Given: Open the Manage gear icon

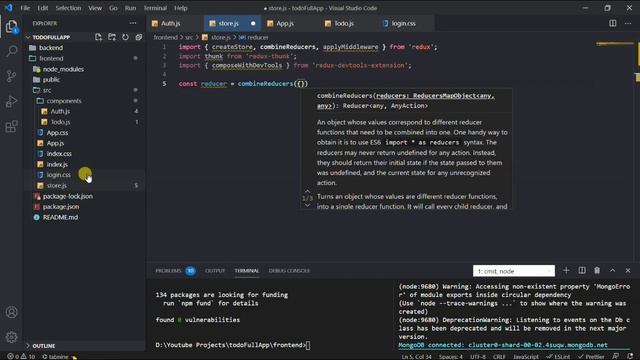Looking at the screenshot, I should point(11,337).
